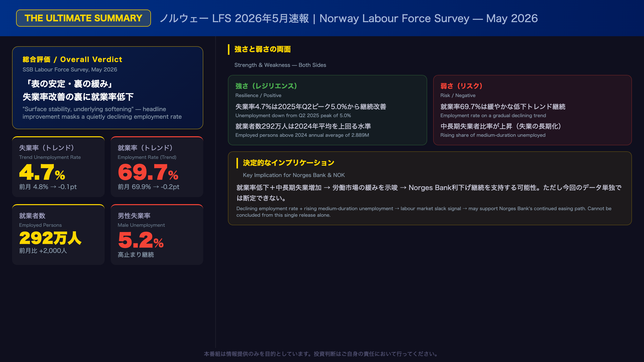Click the 強さ(レジリエンス) green heading
Viewport: 644px width, 362px height.
266,86
